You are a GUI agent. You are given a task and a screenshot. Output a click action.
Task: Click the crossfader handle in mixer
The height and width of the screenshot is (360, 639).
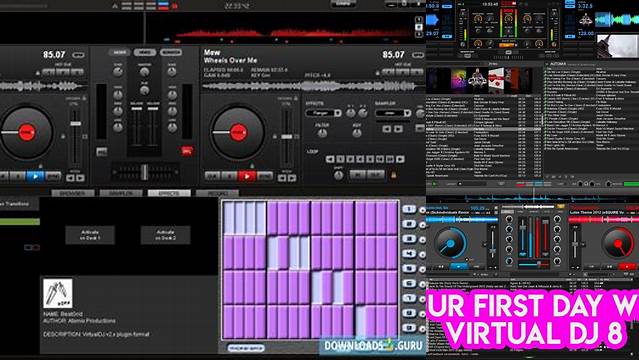144,172
